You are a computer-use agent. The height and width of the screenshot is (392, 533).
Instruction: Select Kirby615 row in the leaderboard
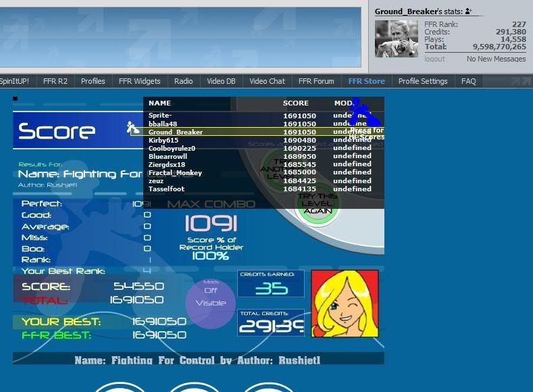[x=163, y=140]
